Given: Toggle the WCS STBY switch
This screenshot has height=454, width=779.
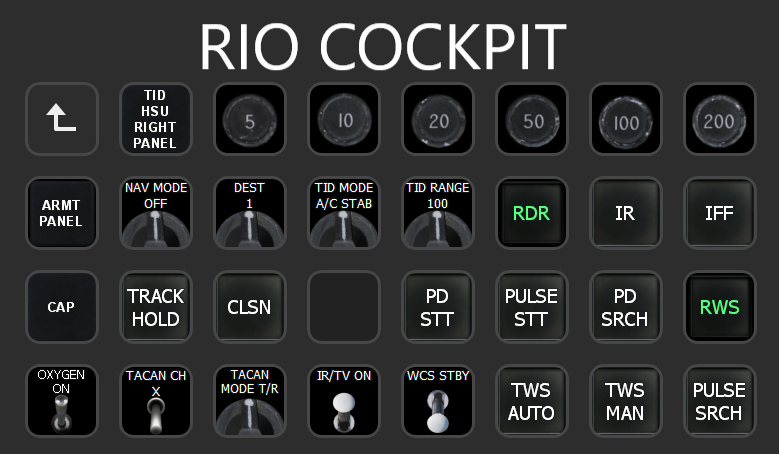Looking at the screenshot, I should 437,401.
